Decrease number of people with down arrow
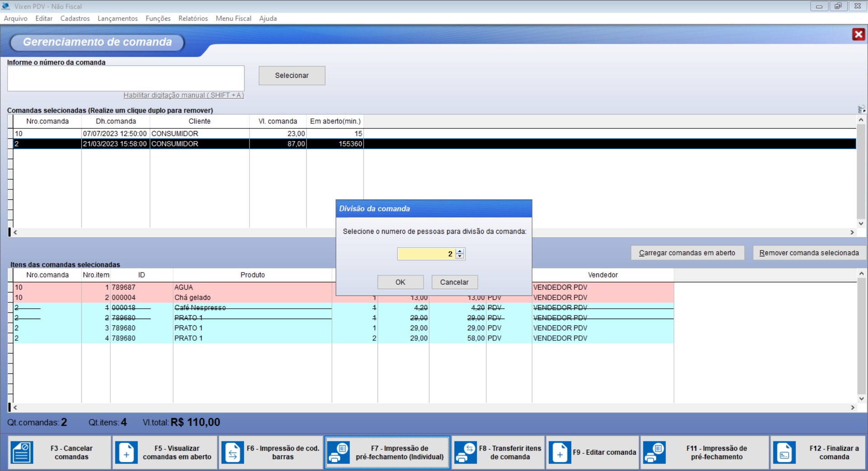The height and width of the screenshot is (471, 868). tap(460, 256)
